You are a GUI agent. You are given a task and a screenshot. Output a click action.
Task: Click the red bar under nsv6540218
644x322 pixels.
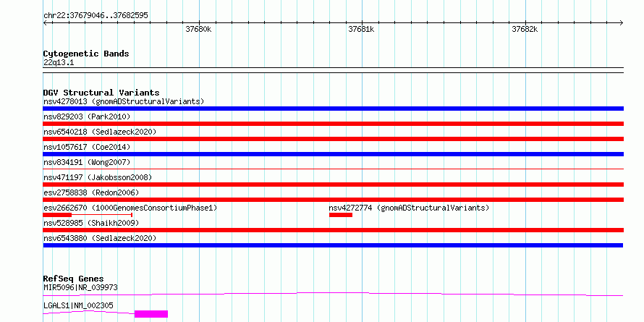tap(333, 139)
